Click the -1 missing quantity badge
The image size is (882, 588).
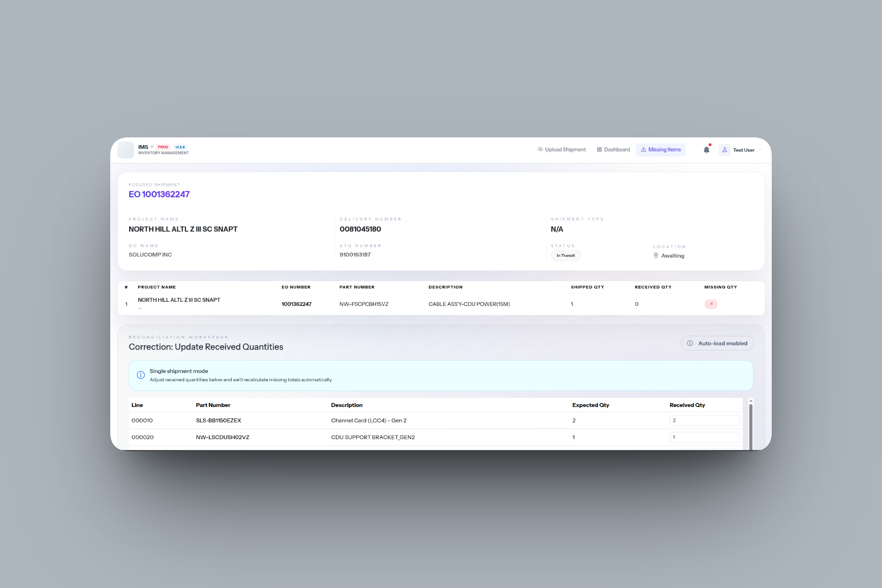711,304
